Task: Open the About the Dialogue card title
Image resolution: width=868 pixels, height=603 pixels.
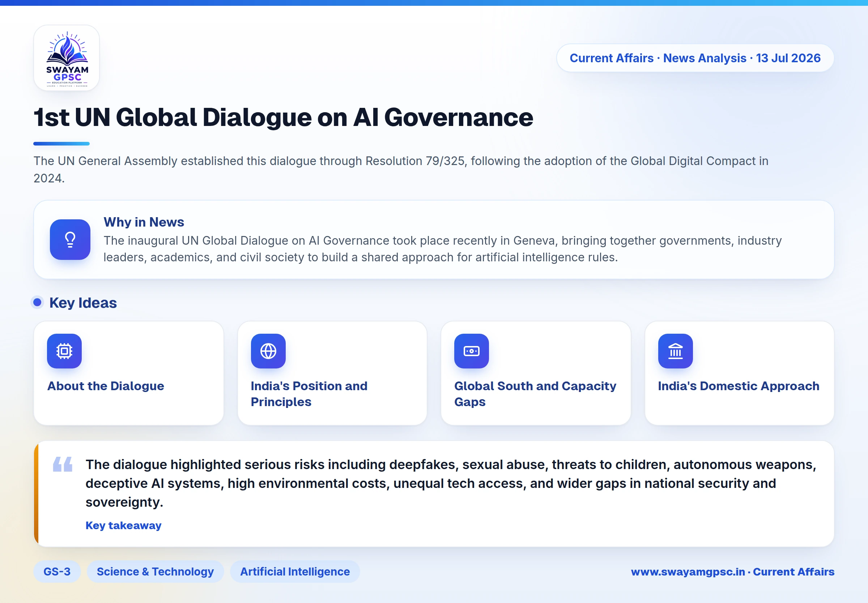Action: (106, 386)
